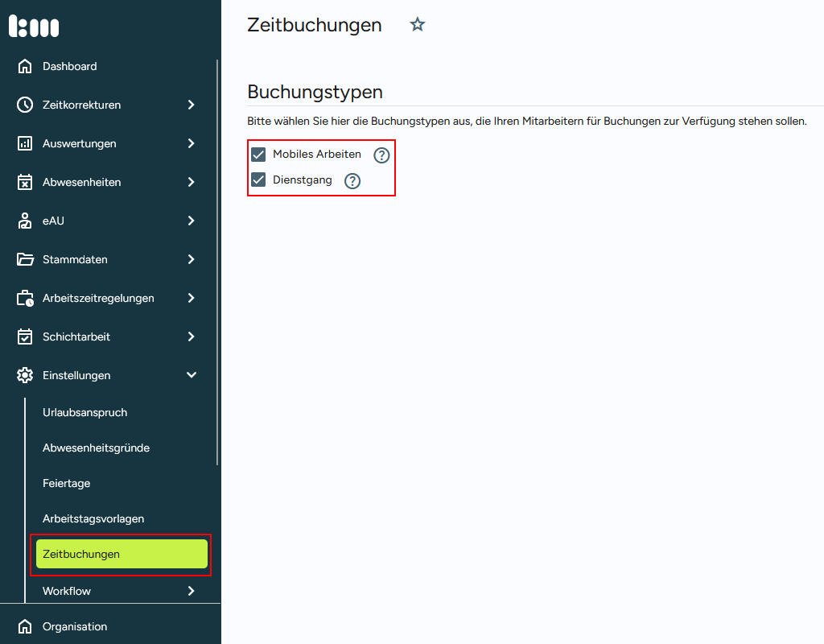Viewport: 824px width, 644px height.
Task: Expand the Workflow submenu arrow
Action: pos(192,591)
